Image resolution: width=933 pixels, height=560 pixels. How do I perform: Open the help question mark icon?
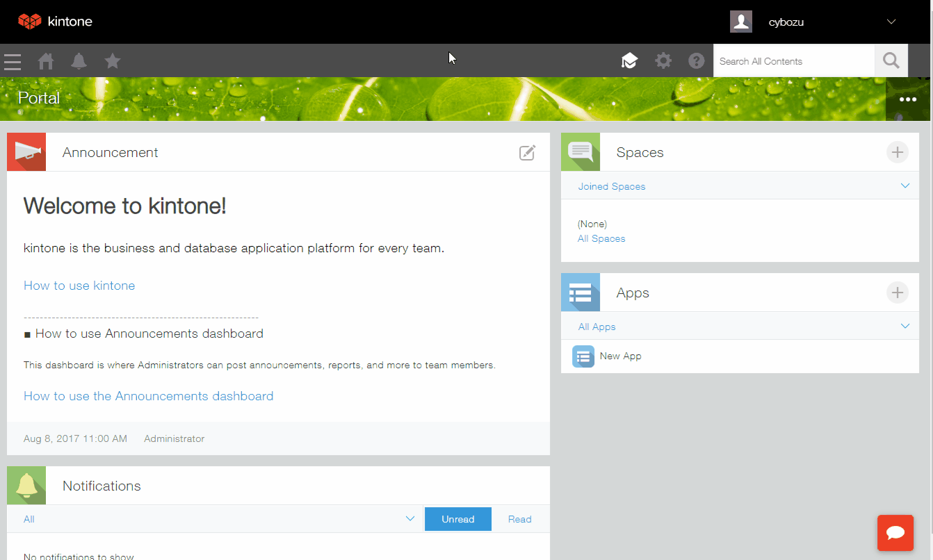[697, 61]
